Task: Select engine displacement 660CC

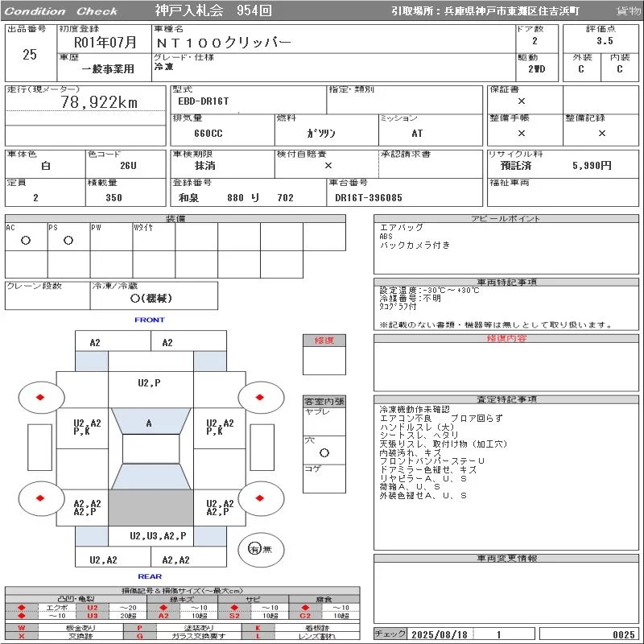Action: click(208, 134)
